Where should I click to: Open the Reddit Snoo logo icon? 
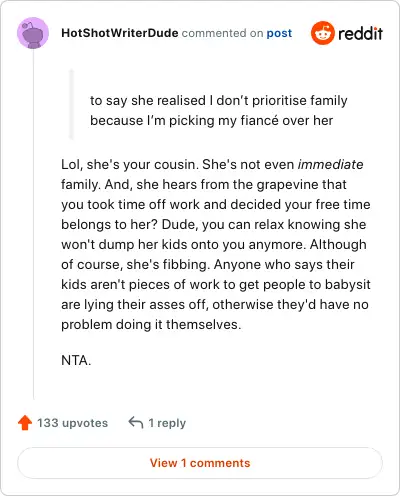click(322, 33)
